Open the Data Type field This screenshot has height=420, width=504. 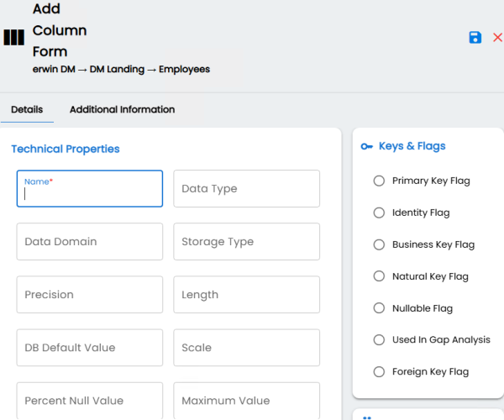[x=246, y=189]
